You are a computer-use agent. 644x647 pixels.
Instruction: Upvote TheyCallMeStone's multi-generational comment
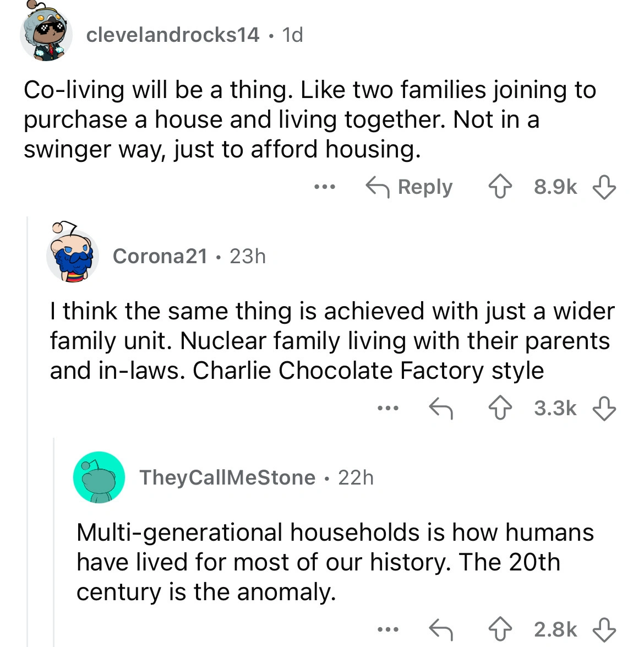[500, 629]
